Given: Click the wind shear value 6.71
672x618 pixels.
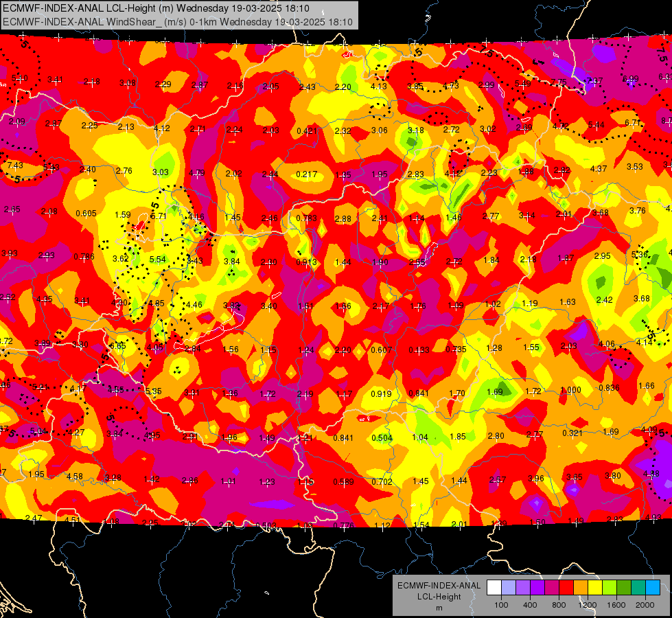Looking at the screenshot, I should coord(633,122).
